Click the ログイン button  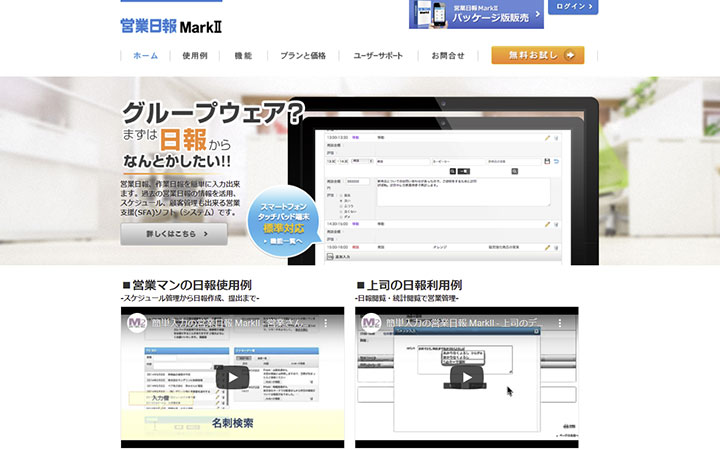(x=573, y=6)
